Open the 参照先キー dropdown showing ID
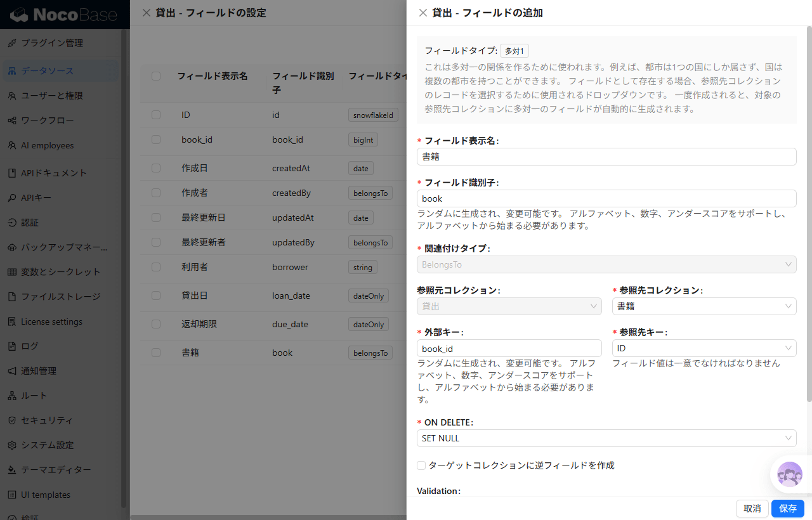 click(x=704, y=348)
